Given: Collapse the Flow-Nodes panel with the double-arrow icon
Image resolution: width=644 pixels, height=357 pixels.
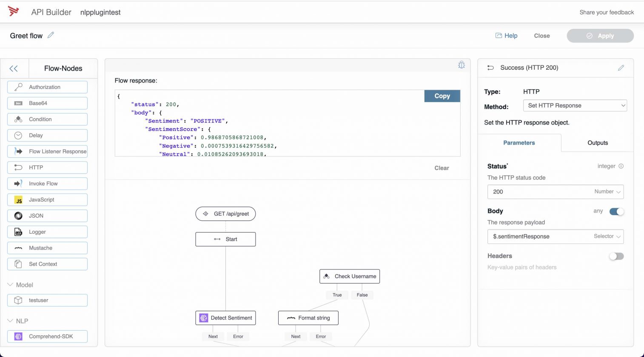Looking at the screenshot, I should coord(14,68).
